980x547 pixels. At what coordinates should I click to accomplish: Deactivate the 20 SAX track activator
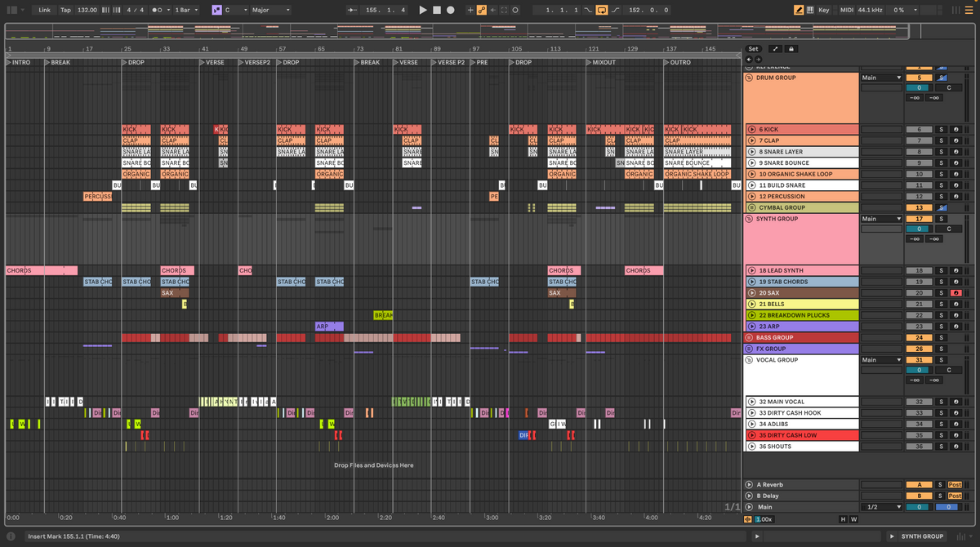(919, 293)
